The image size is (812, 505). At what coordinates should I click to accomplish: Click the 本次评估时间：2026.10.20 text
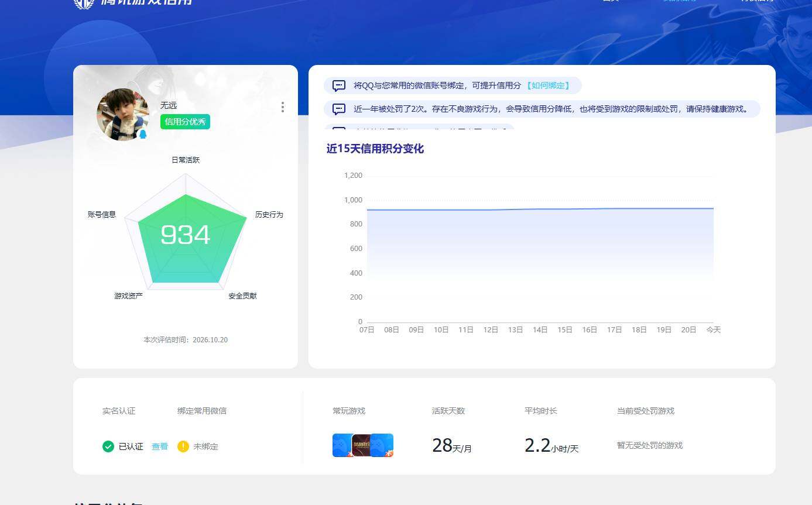[186, 340]
